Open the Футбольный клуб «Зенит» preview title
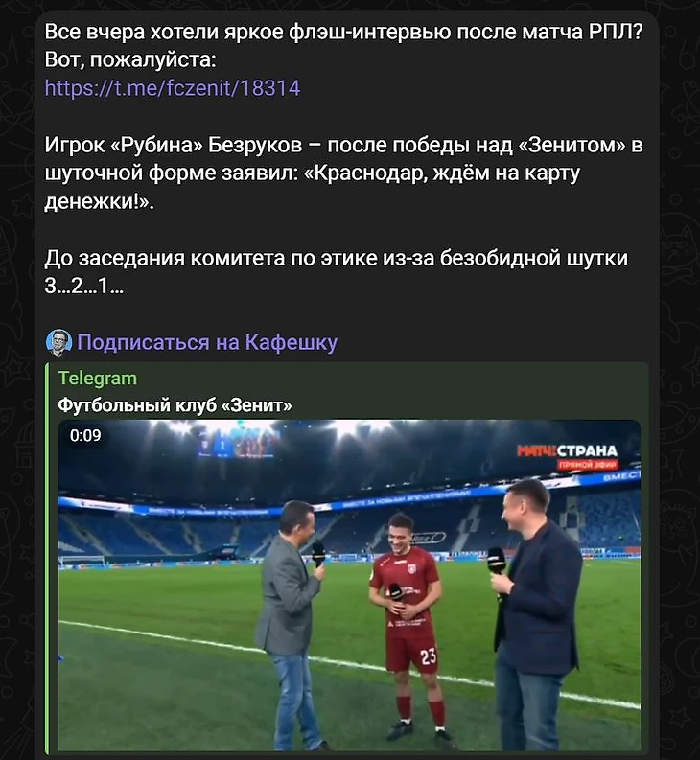The image size is (700, 760). click(x=175, y=404)
